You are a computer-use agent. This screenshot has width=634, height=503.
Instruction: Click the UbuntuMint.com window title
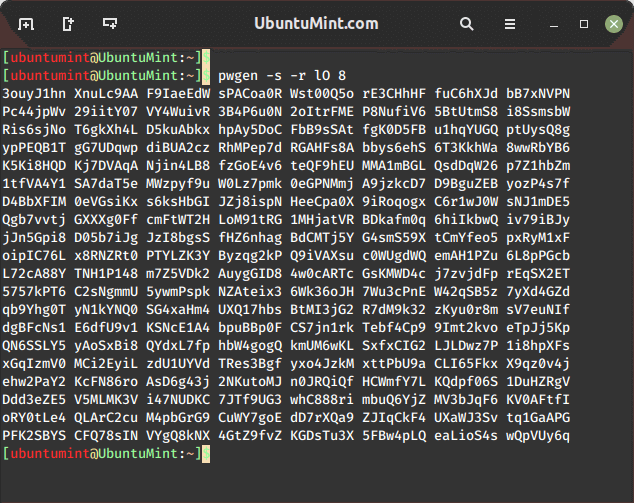(316, 23)
